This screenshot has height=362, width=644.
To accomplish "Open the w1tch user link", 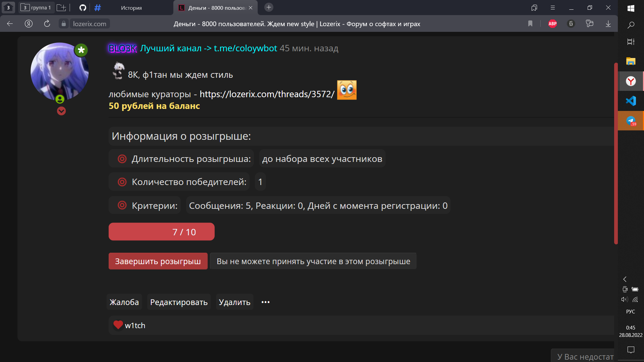I will 135,325.
